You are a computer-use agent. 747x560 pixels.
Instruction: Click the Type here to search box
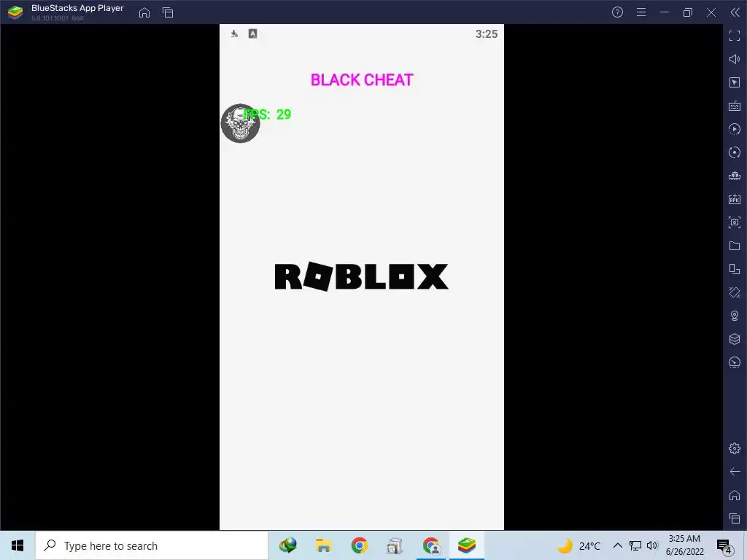click(152, 545)
